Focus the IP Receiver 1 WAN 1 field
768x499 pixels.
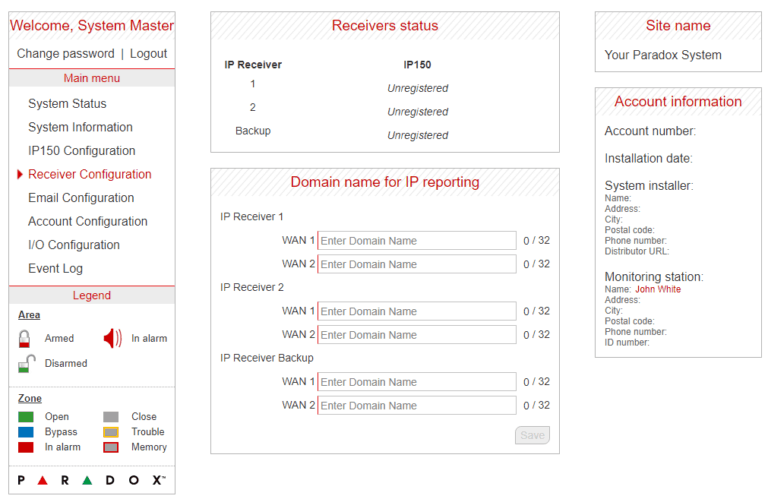(417, 241)
